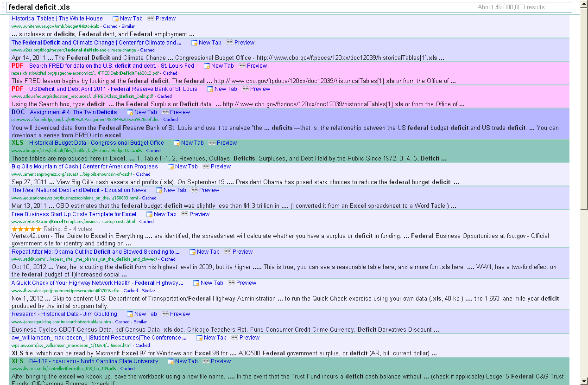The height and width of the screenshot is (385, 588).
Task: Click Preview glasses icon for Free Business Start Up result
Action: pyautogui.click(x=184, y=214)
